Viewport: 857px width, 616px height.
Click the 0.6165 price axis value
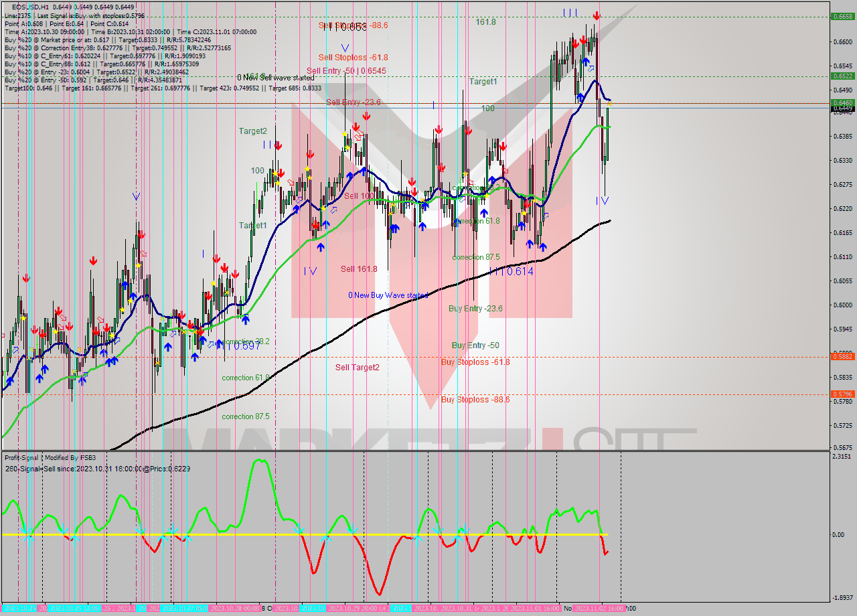842,233
